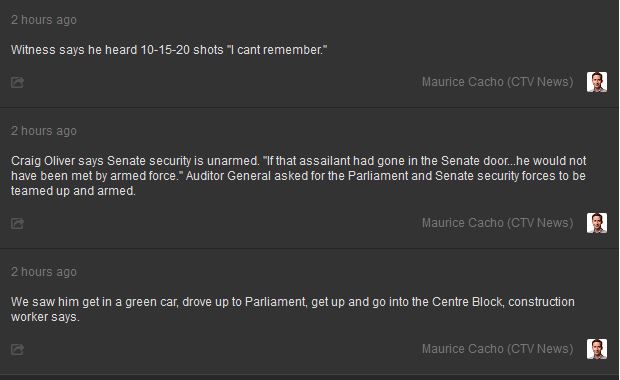
Task: Select the Craig Oliver Senate security post text
Action: pyautogui.click(x=299, y=176)
